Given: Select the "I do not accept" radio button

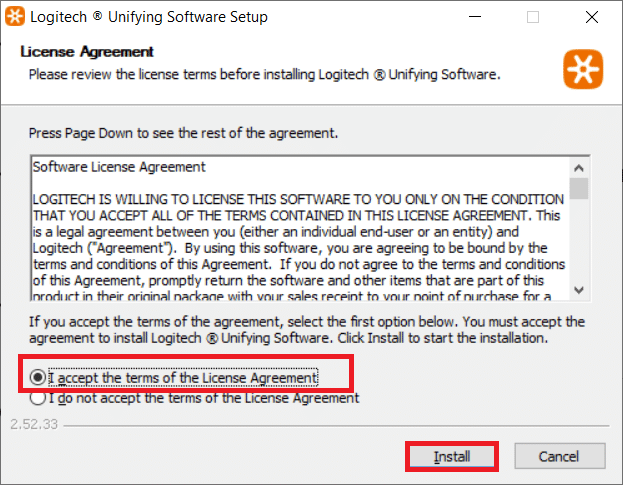Looking at the screenshot, I should [x=38, y=398].
